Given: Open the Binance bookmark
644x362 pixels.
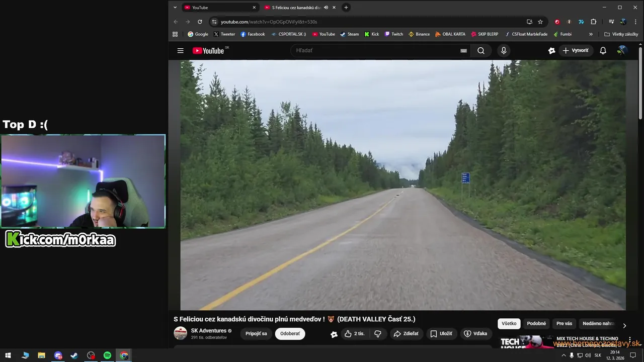Looking at the screenshot, I should [x=419, y=34].
